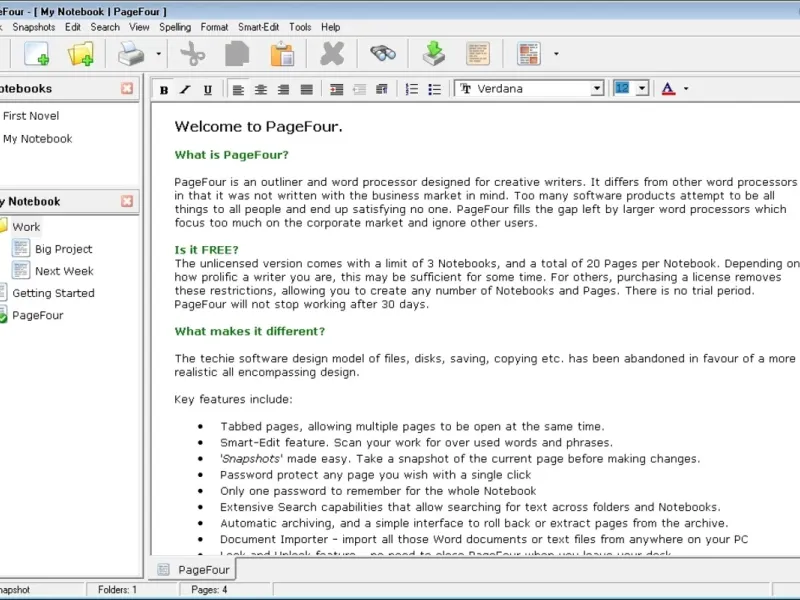The image size is (800, 600).
Task: Click the decrease indent icon
Action: click(x=359, y=90)
